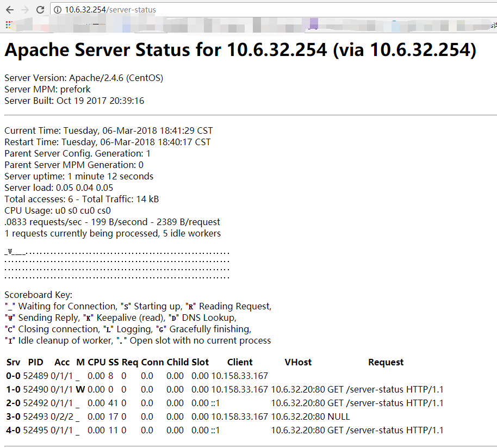Click the CPU column header

[97, 362]
